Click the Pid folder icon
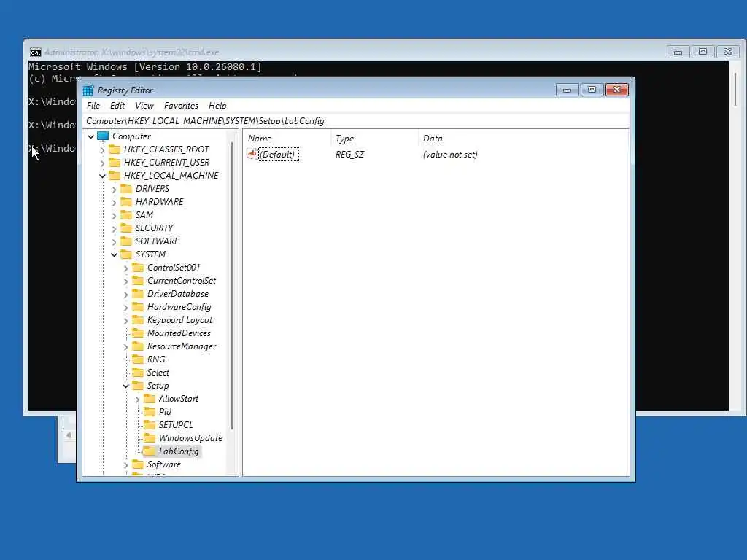 150,411
